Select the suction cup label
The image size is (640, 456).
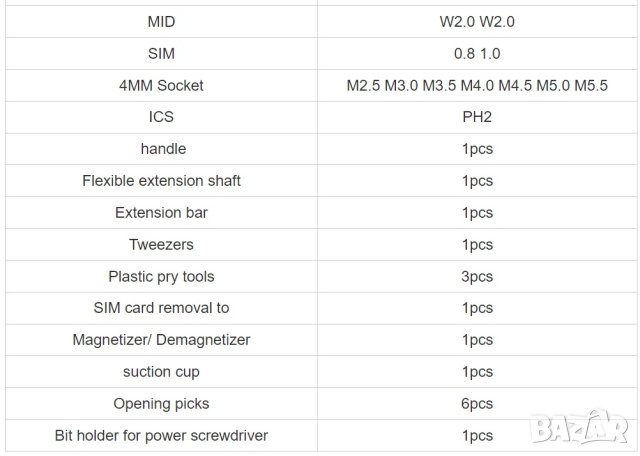pos(161,372)
